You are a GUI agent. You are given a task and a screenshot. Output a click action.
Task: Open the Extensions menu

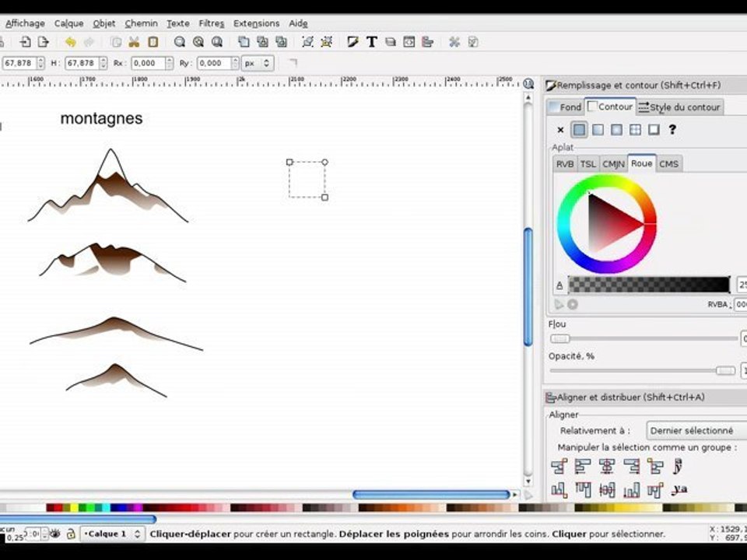[256, 23]
